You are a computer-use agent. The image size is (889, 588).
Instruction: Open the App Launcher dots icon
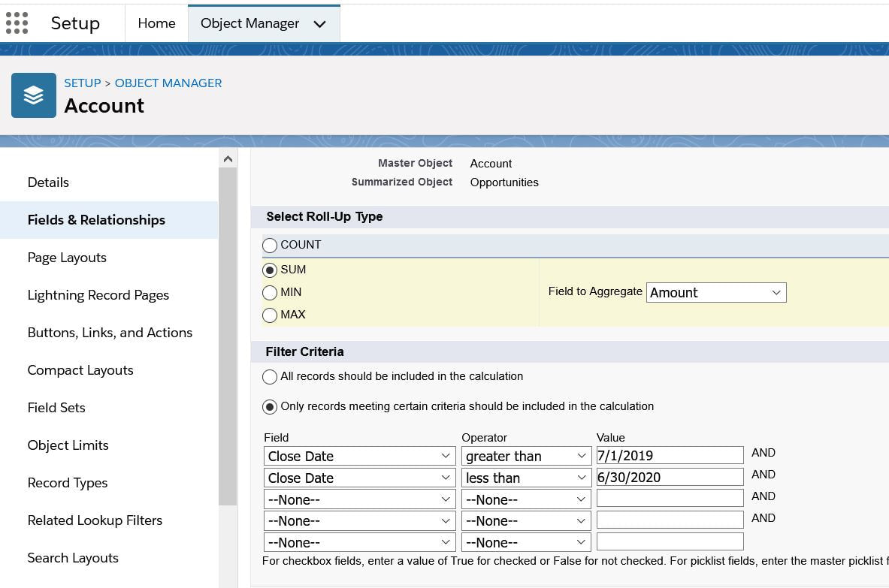tap(17, 23)
